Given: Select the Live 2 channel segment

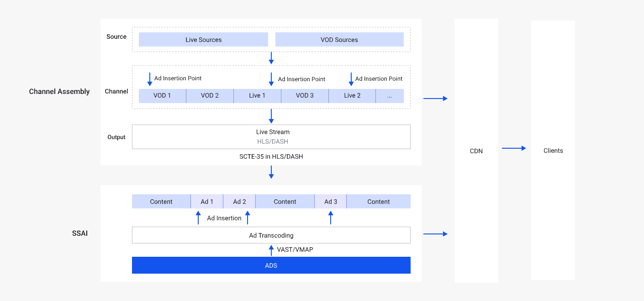Looking at the screenshot, I should click(x=352, y=96).
